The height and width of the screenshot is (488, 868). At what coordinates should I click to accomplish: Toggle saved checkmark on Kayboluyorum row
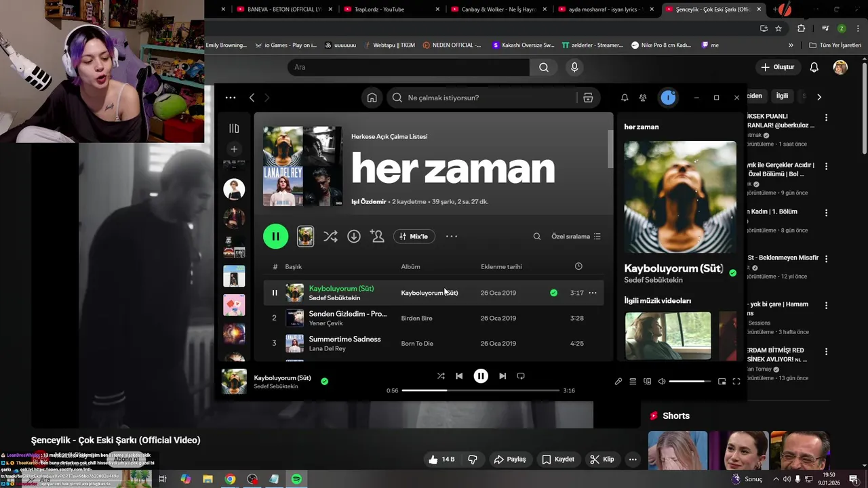[x=553, y=293]
